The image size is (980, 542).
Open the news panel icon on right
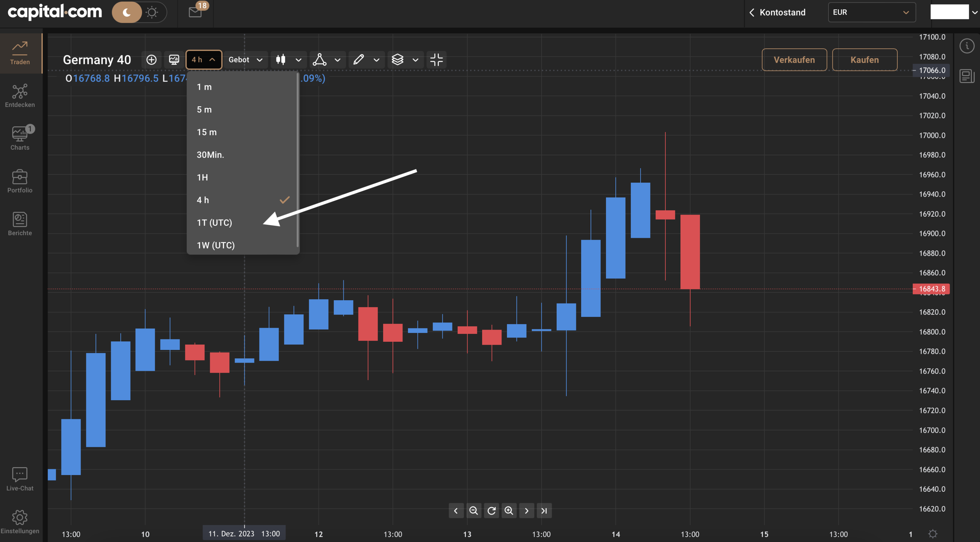(967, 76)
